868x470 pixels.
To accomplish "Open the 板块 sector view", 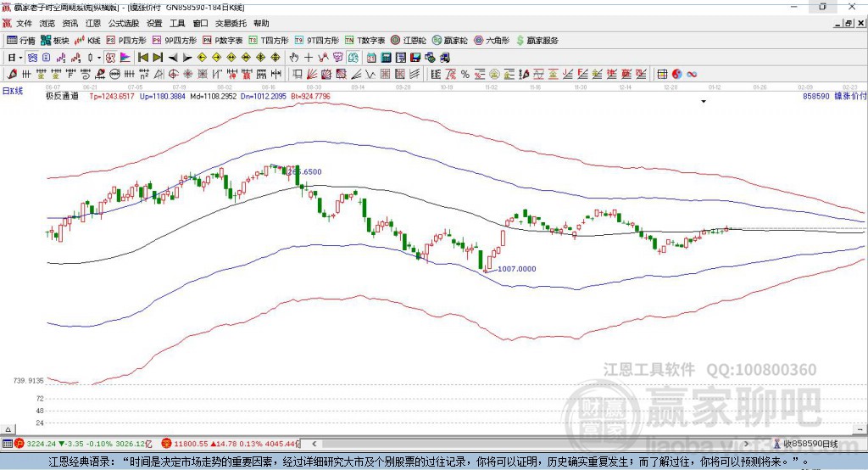I will coord(55,41).
